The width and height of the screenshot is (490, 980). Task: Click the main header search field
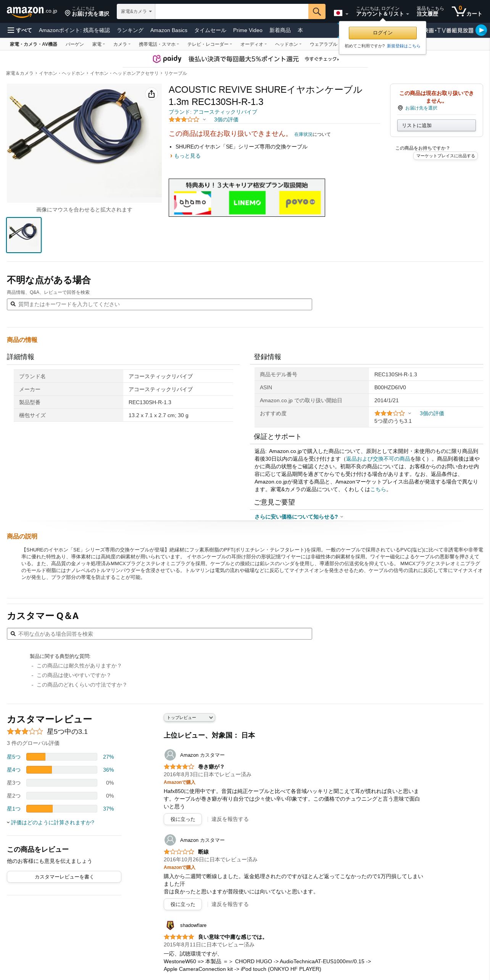[x=232, y=11]
